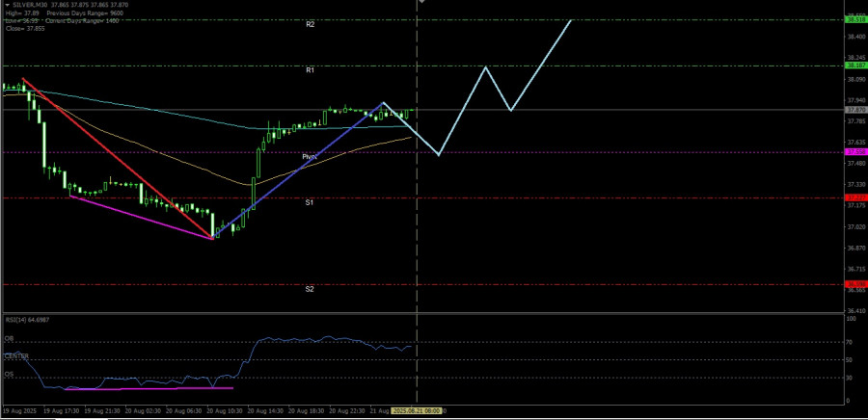Screen dimensions: 868x420
Task: Select the R1 pivot level label
Action: 311,70
